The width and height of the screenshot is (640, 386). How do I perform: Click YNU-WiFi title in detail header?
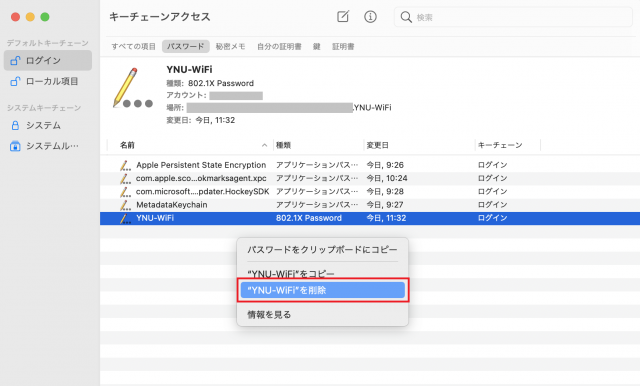189,69
